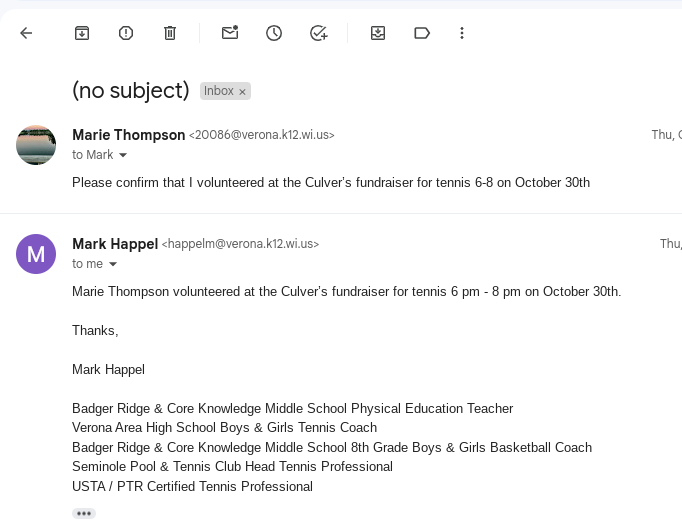Image resolution: width=682 pixels, height=522 pixels.
Task: Delete this conversation with the trash icon
Action: (170, 33)
